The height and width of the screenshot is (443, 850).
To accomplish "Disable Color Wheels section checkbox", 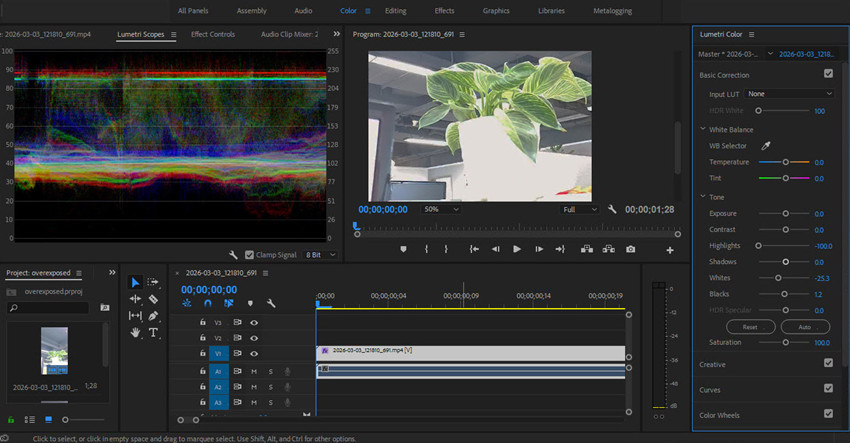I will (828, 413).
